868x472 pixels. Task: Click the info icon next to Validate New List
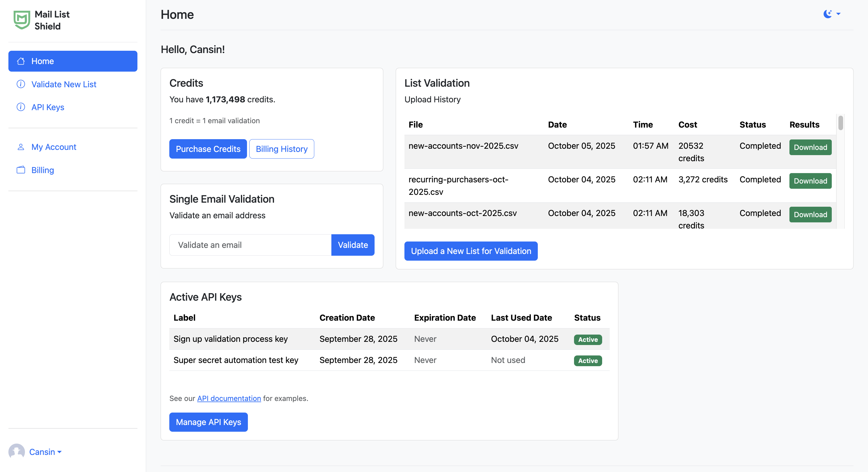tap(20, 84)
